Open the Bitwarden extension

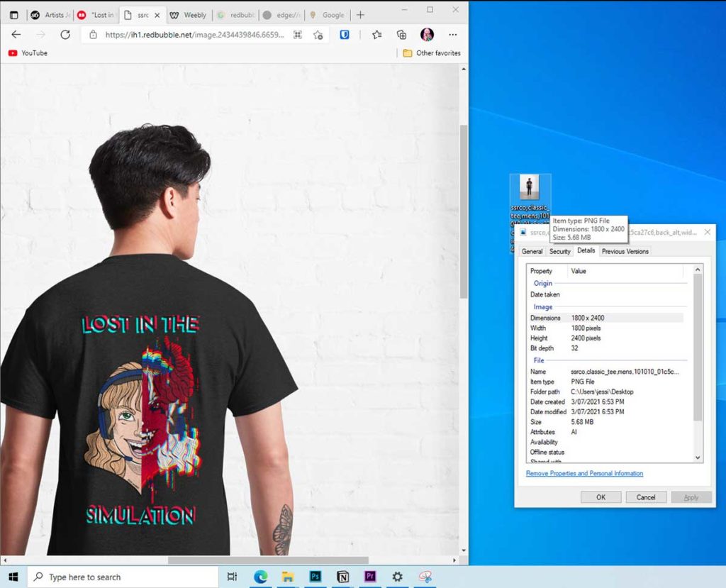pyautogui.click(x=345, y=35)
